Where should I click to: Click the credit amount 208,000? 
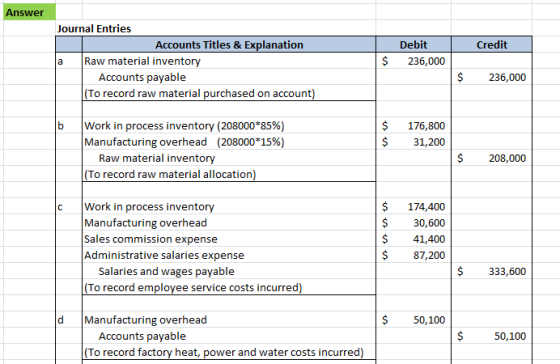click(507, 158)
